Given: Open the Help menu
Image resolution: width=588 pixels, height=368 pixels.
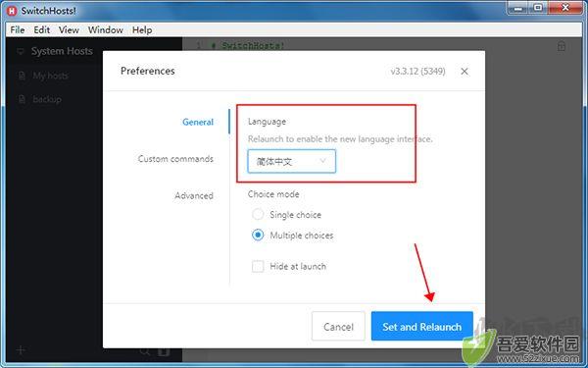Looking at the screenshot, I should click(142, 30).
